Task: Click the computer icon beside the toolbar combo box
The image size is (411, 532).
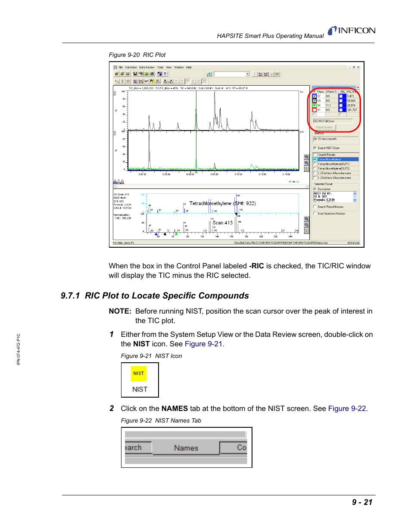Action: tap(209, 74)
